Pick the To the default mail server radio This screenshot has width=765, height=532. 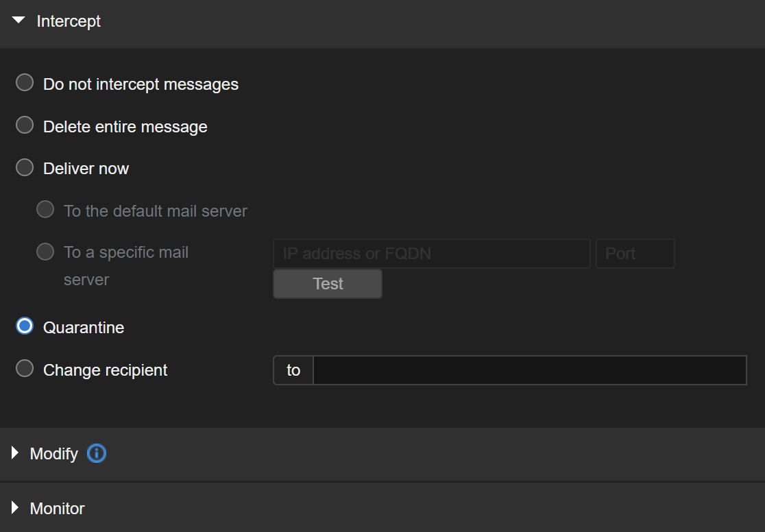click(x=45, y=210)
